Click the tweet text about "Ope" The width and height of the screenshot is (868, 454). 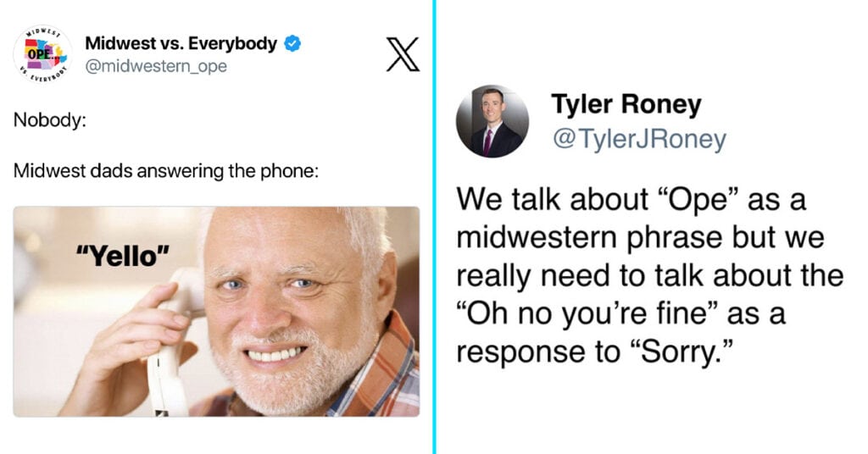tap(650, 275)
